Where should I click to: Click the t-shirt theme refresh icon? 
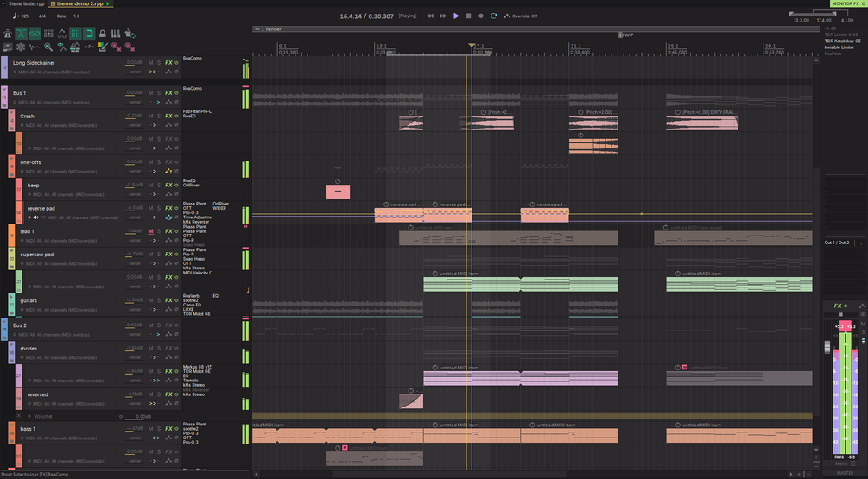click(x=130, y=34)
